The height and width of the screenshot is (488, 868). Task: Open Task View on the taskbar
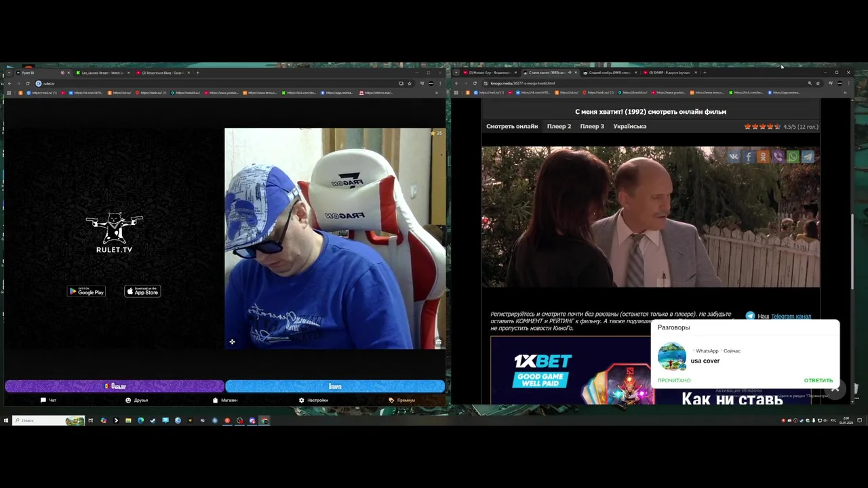click(x=90, y=420)
